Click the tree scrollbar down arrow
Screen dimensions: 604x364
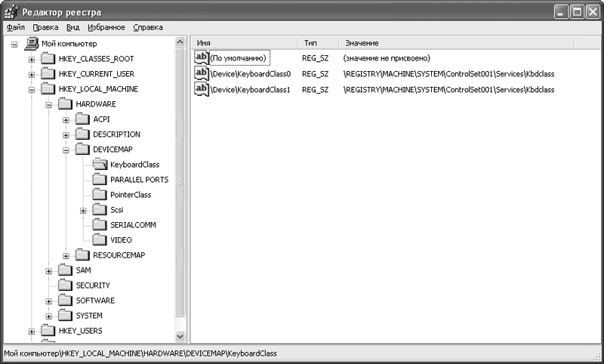[180, 336]
